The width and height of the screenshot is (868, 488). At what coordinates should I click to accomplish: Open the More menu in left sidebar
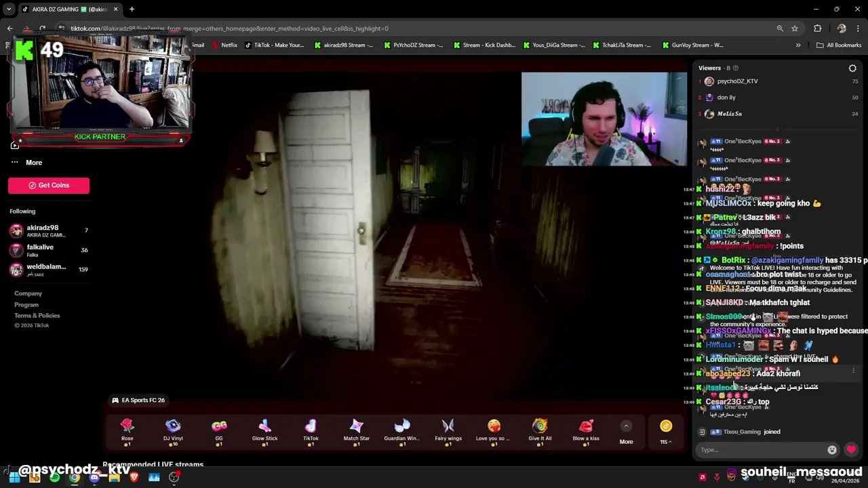27,163
